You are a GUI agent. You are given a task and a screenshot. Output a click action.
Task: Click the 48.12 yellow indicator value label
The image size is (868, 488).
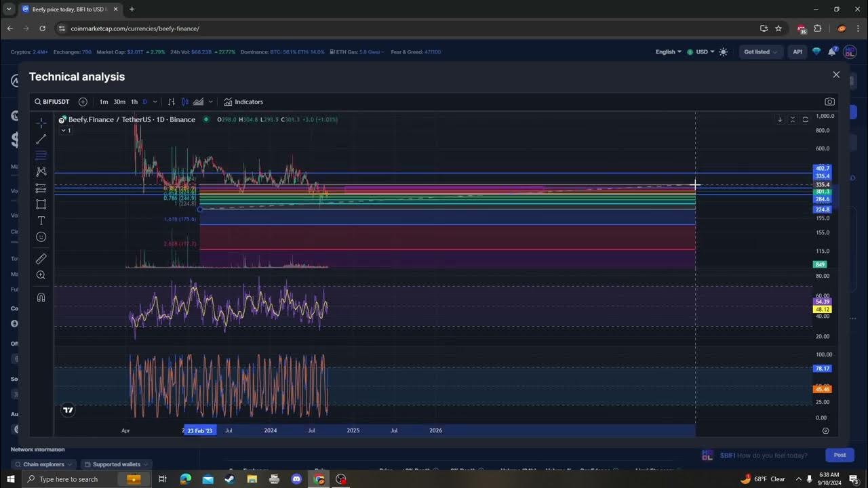(x=822, y=309)
